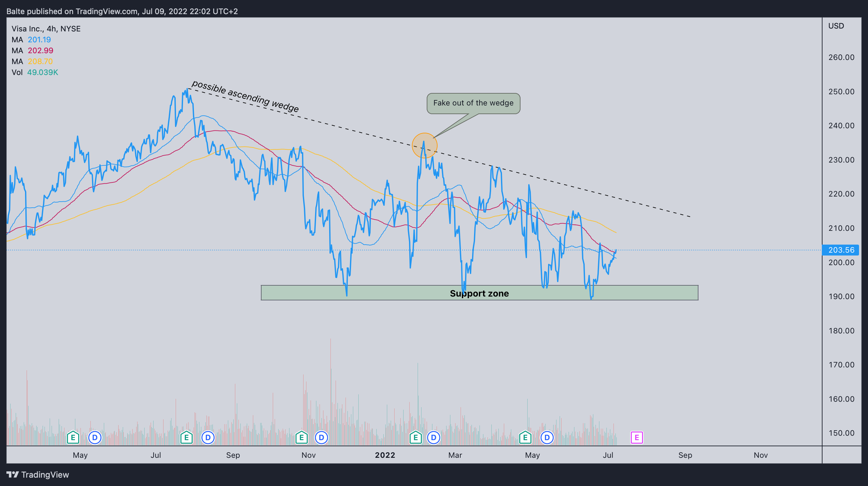The image size is (868, 486).
Task: Select the orange fake-out circle annotation
Action: pyautogui.click(x=425, y=146)
